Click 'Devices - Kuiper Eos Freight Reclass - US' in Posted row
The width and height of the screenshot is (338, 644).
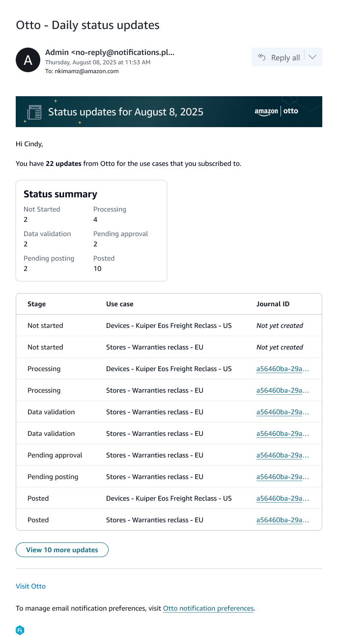pyautogui.click(x=169, y=498)
